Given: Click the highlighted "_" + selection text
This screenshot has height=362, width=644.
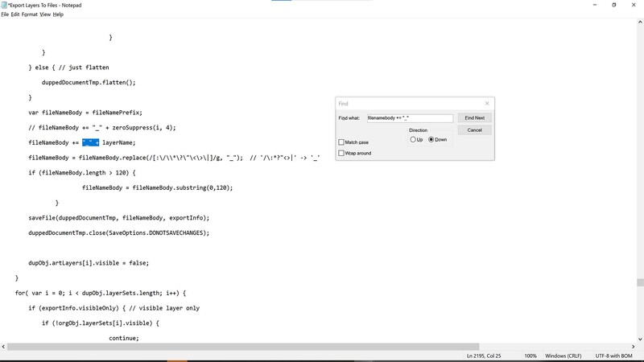Looking at the screenshot, I should (90, 142).
